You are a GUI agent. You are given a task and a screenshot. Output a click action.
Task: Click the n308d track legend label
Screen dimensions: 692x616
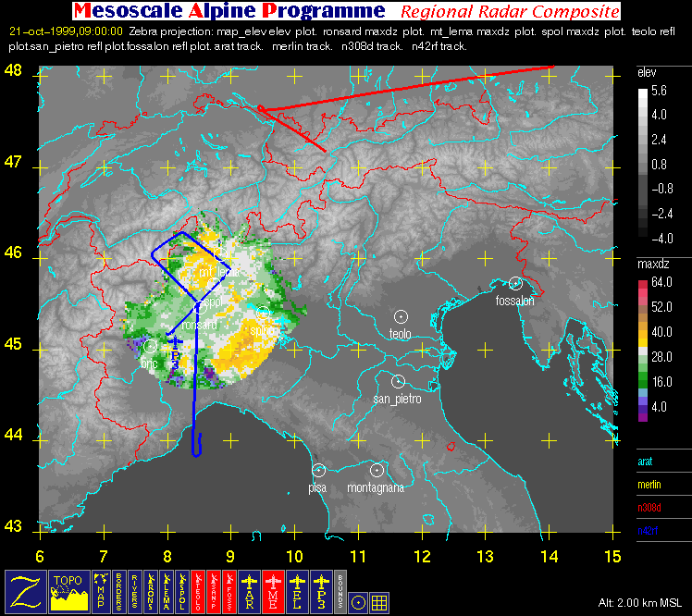(649, 508)
